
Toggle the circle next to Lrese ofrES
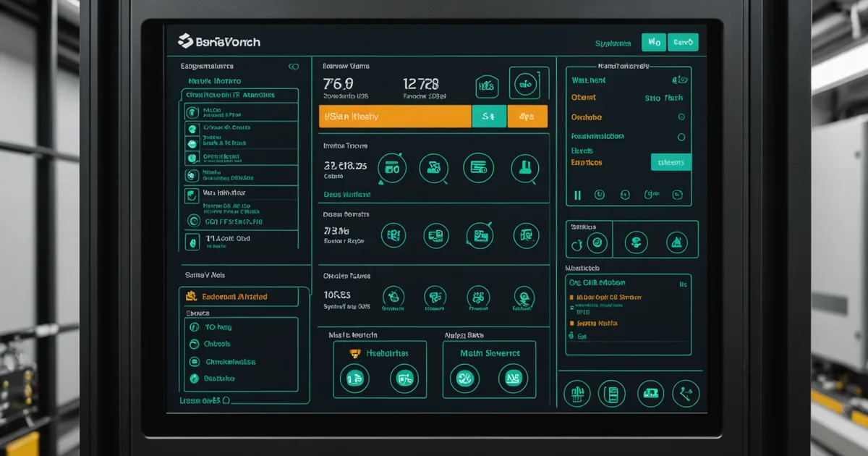226,400
